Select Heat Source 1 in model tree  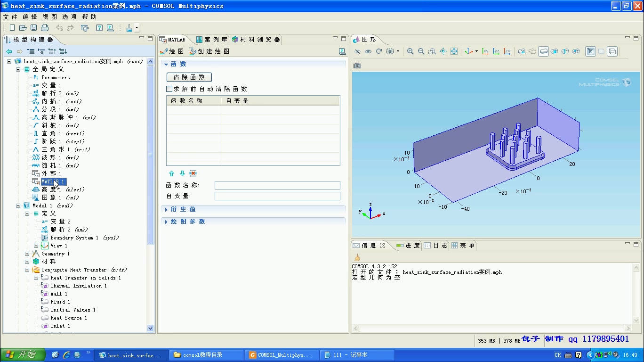point(69,318)
